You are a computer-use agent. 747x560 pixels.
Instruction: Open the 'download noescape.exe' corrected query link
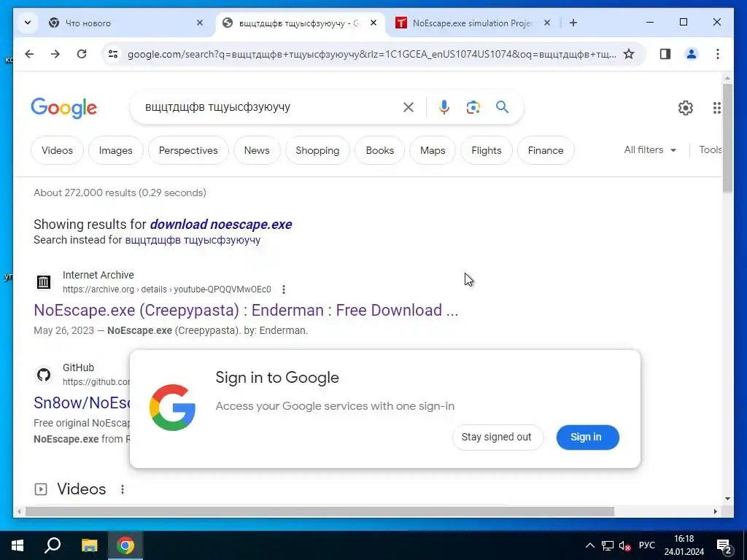(x=221, y=225)
